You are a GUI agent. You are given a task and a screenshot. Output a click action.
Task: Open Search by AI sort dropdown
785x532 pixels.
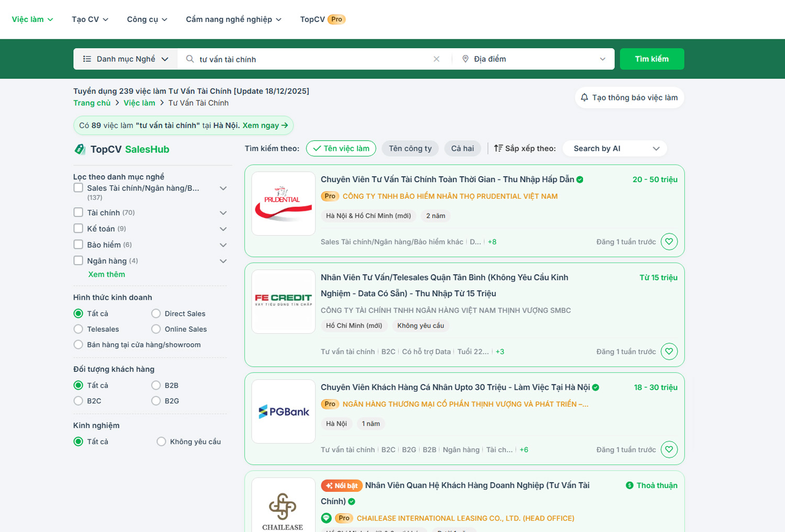point(615,149)
